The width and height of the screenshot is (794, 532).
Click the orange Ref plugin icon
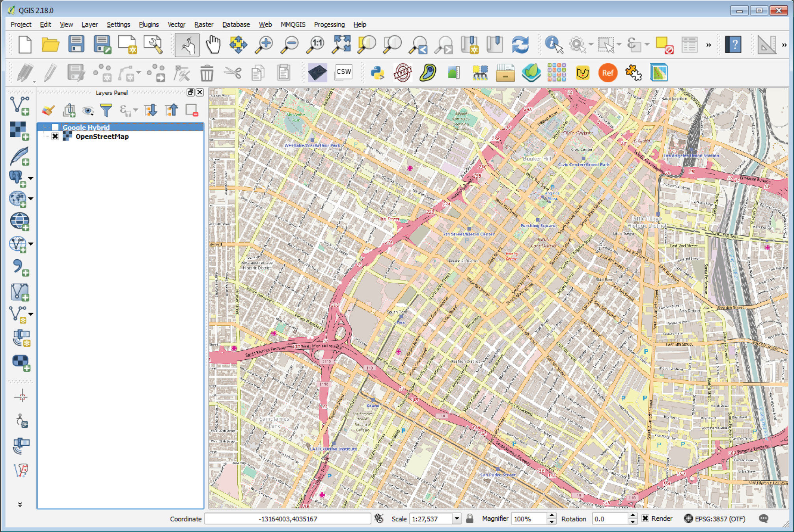[608, 73]
